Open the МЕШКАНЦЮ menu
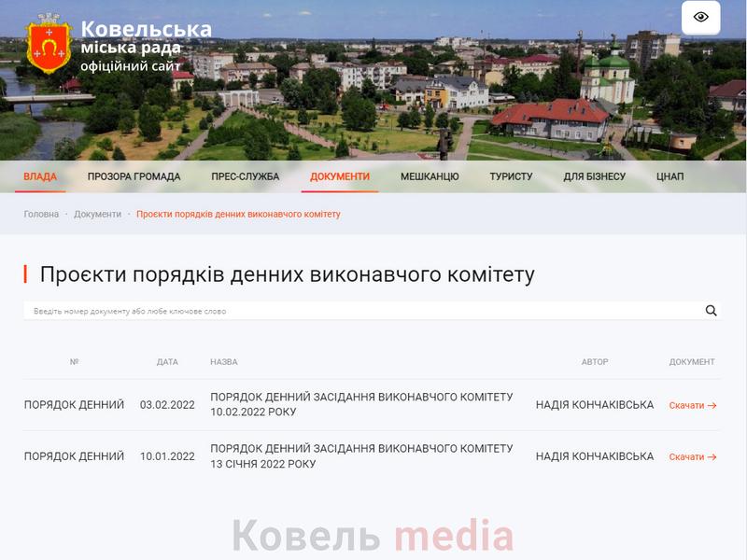747x560 pixels. 430,176
